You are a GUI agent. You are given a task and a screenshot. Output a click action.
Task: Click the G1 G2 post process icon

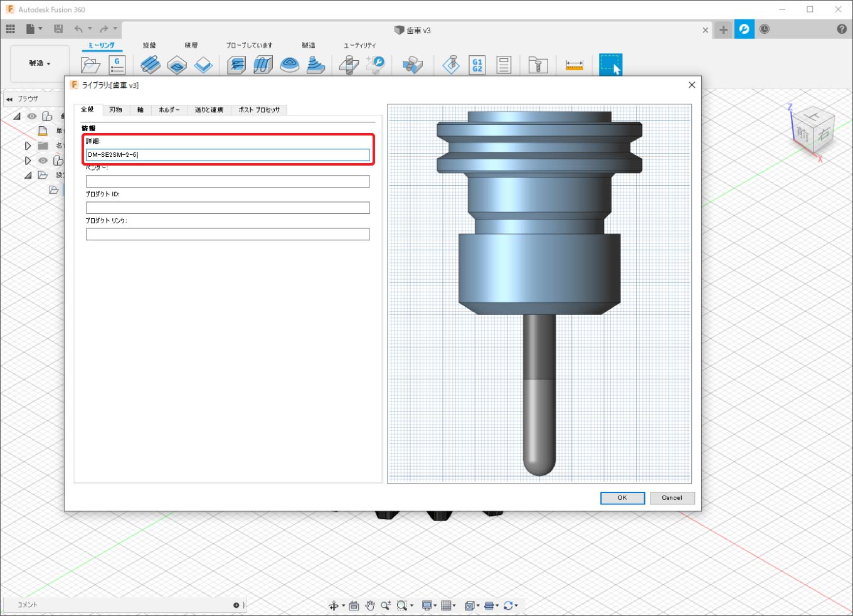[477, 65]
